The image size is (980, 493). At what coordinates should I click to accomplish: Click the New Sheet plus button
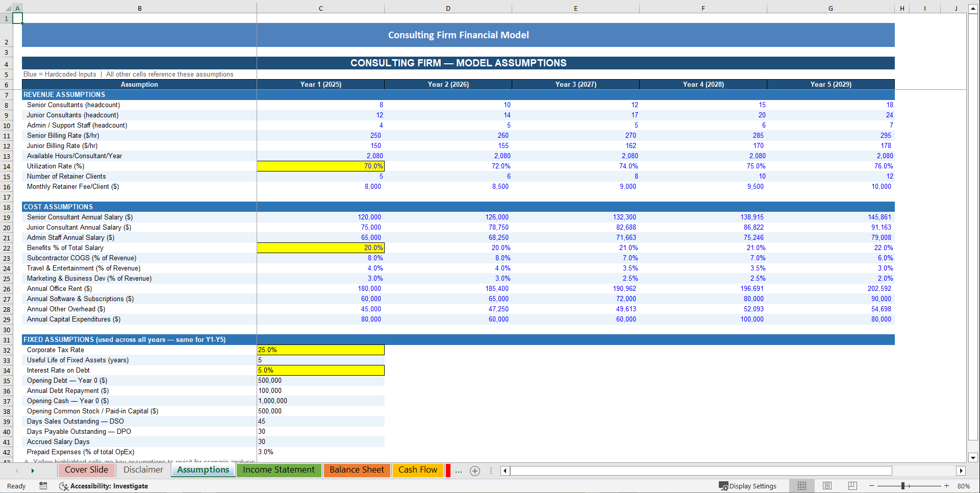pyautogui.click(x=475, y=471)
